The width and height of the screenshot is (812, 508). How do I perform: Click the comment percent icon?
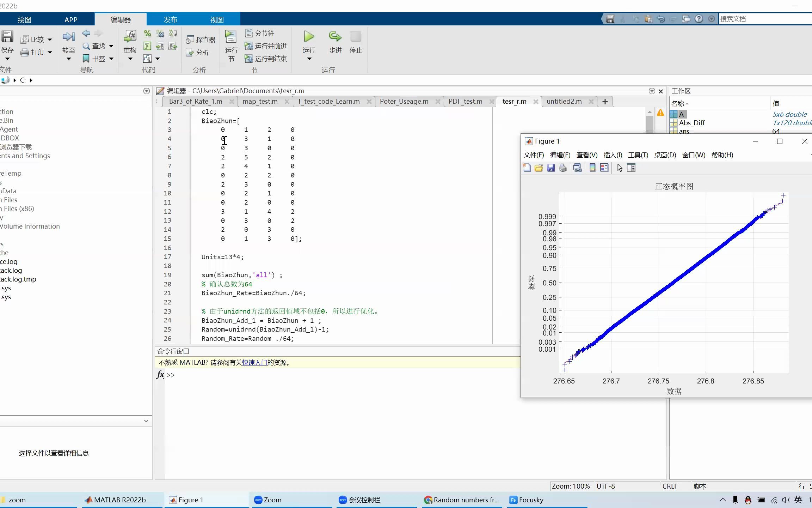pos(147,34)
